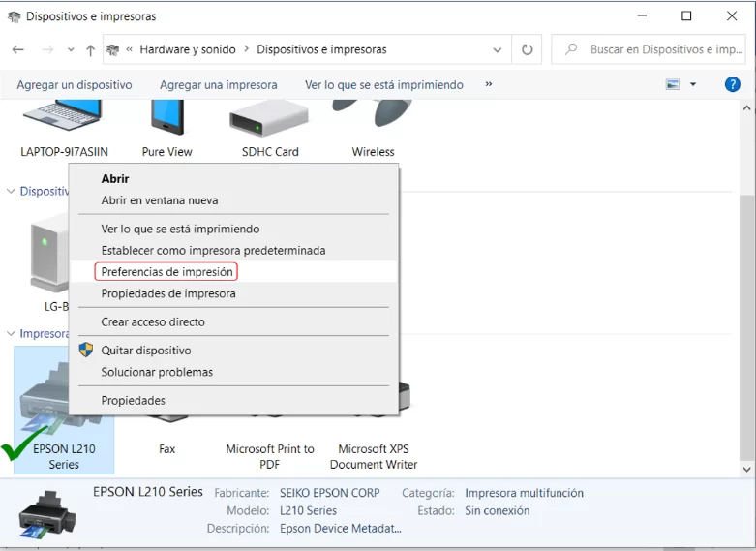Go up one level with up arrow
This screenshot has height=551, width=756.
point(91,49)
